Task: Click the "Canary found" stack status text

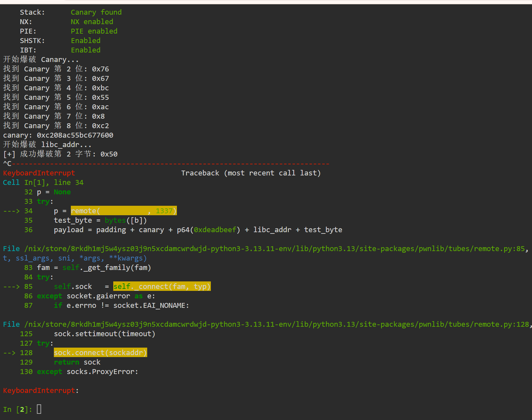Action: pyautogui.click(x=96, y=12)
